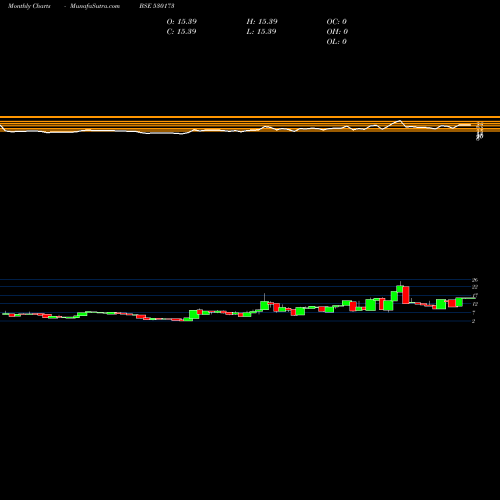This screenshot has height=500, width=500.
Task: Click the price axis label '22'
Action: pos(475,287)
